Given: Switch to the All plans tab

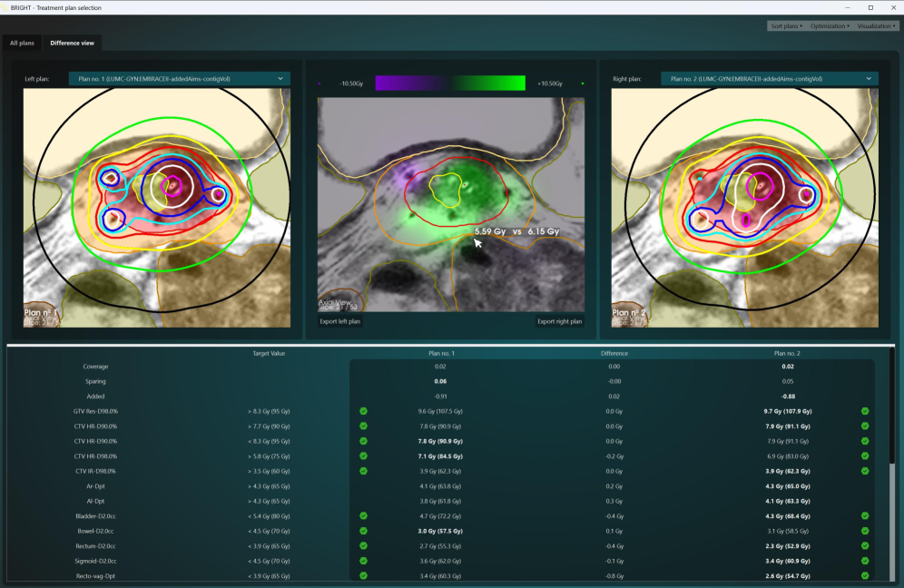Looking at the screenshot, I should tap(22, 43).
